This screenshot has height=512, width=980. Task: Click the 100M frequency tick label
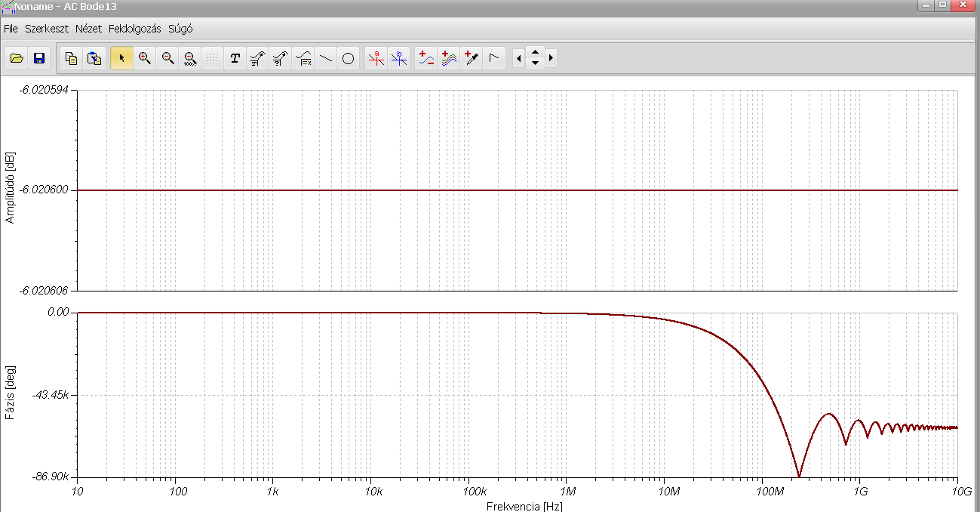[x=771, y=492]
